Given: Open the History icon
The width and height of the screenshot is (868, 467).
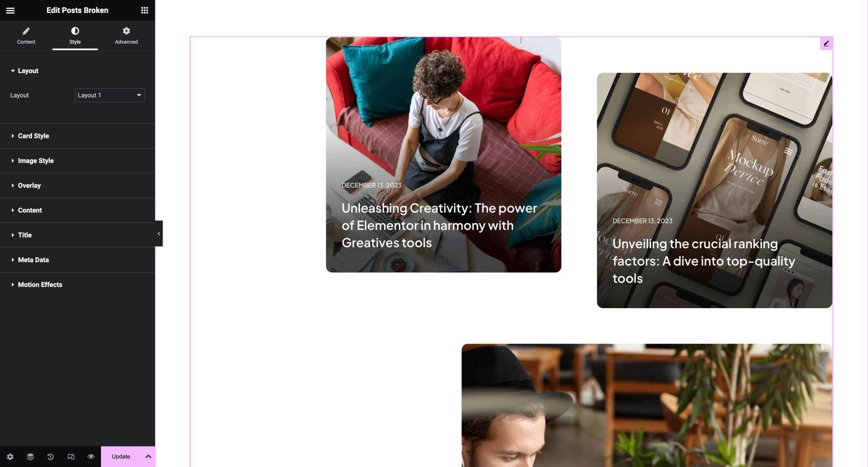Looking at the screenshot, I should pyautogui.click(x=51, y=456).
